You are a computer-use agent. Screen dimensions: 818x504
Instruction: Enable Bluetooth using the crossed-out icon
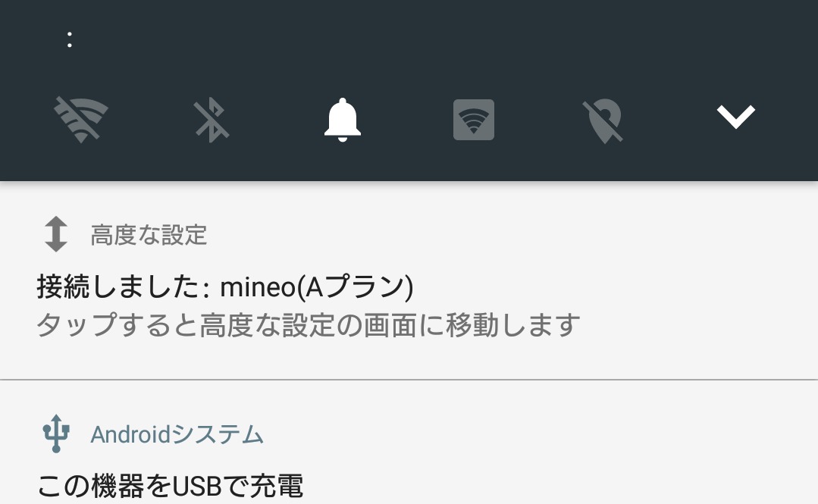(212, 120)
